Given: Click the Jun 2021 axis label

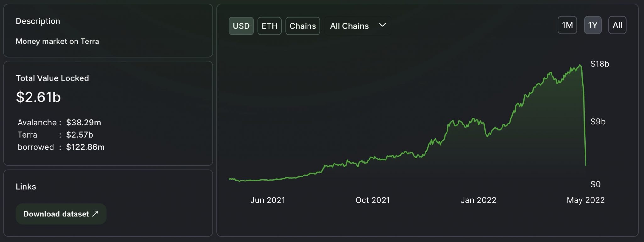Looking at the screenshot, I should coord(268,200).
